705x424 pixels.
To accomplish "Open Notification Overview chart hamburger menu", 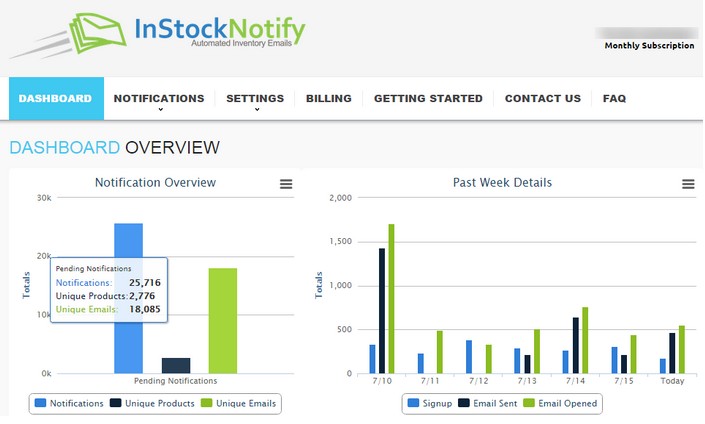I will pyautogui.click(x=286, y=184).
